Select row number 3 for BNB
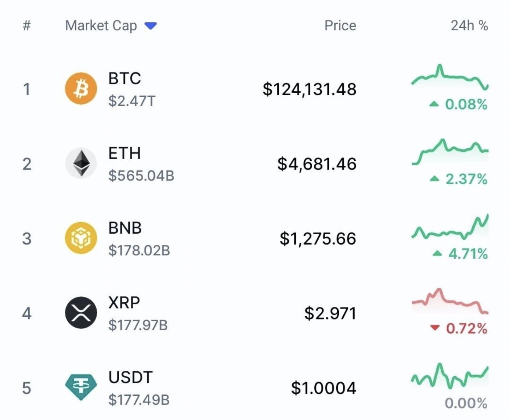Screen dimensions: 509x420 pos(26,237)
